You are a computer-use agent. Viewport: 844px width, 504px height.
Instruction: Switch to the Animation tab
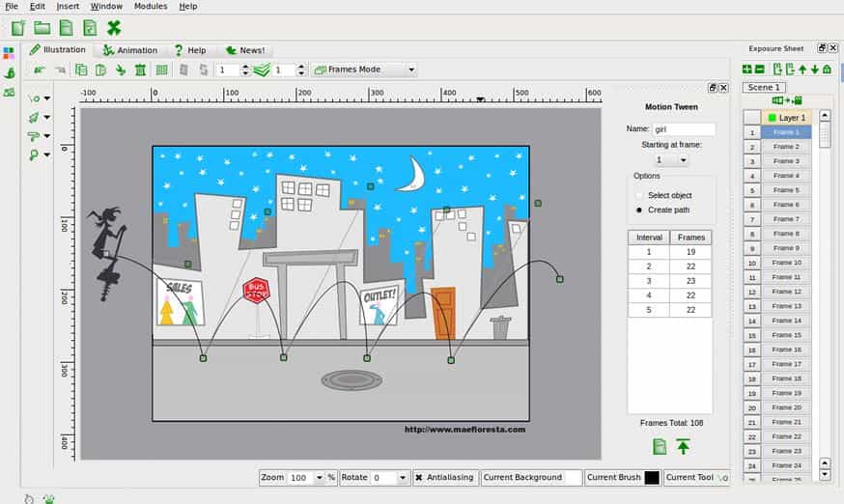(129, 50)
